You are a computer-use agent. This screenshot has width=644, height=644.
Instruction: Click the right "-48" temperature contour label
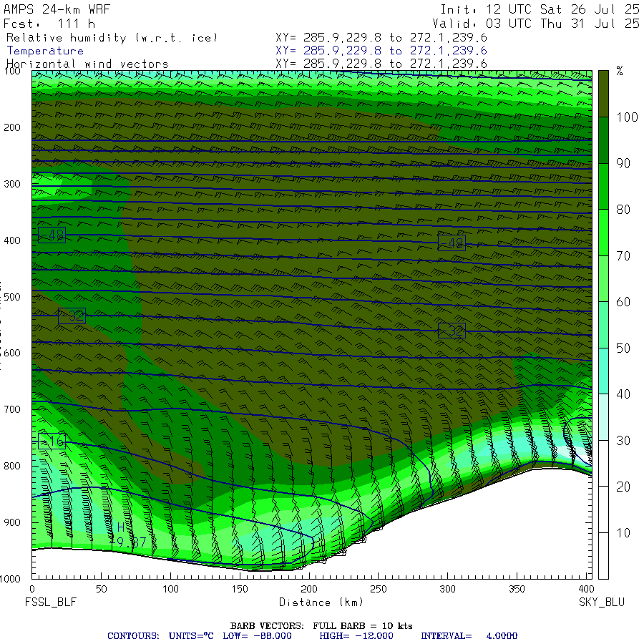(452, 243)
